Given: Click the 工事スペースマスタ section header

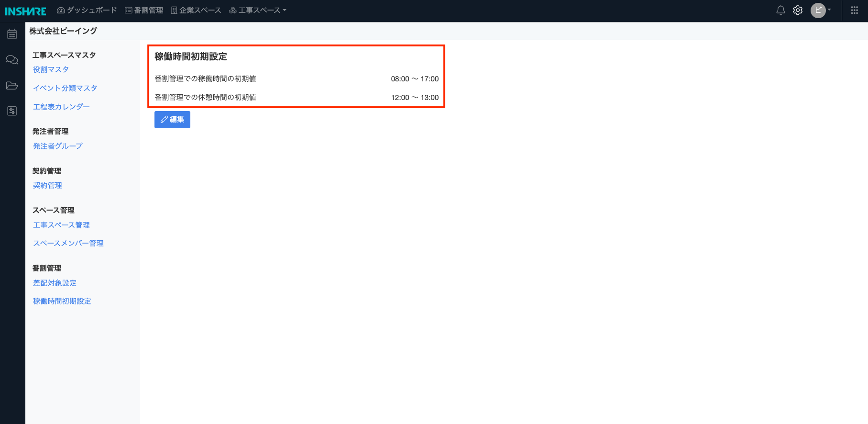Looking at the screenshot, I should [64, 55].
